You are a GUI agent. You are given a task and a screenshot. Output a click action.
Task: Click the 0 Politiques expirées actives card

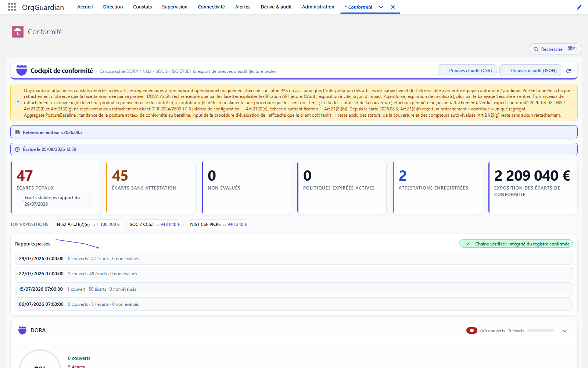[x=342, y=187]
